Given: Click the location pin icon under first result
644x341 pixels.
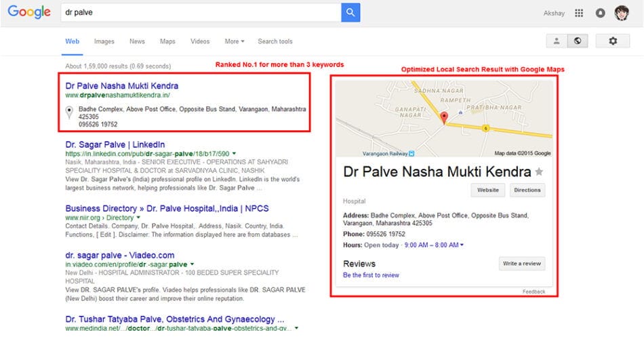Looking at the screenshot, I should [69, 112].
